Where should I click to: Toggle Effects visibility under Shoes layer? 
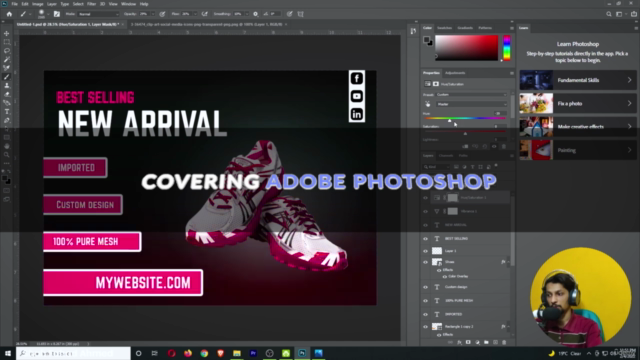(439, 270)
